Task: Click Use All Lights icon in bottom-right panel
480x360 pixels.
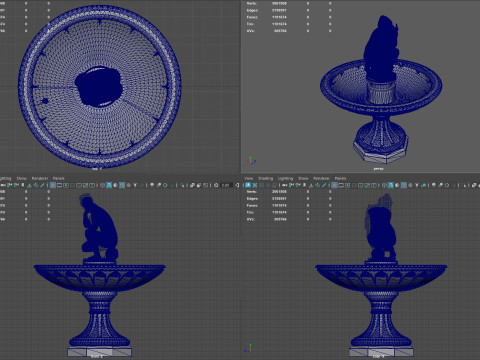Action: pyautogui.click(x=417, y=185)
